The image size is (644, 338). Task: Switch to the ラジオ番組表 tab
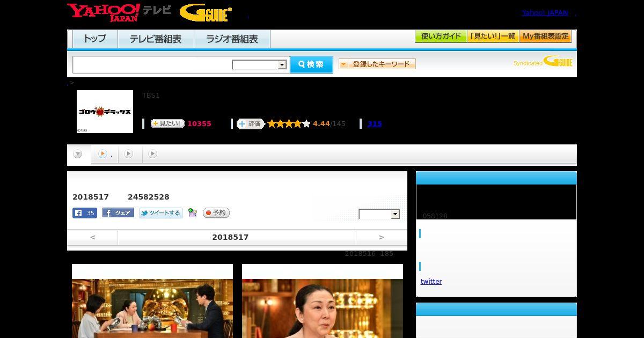pos(232,39)
